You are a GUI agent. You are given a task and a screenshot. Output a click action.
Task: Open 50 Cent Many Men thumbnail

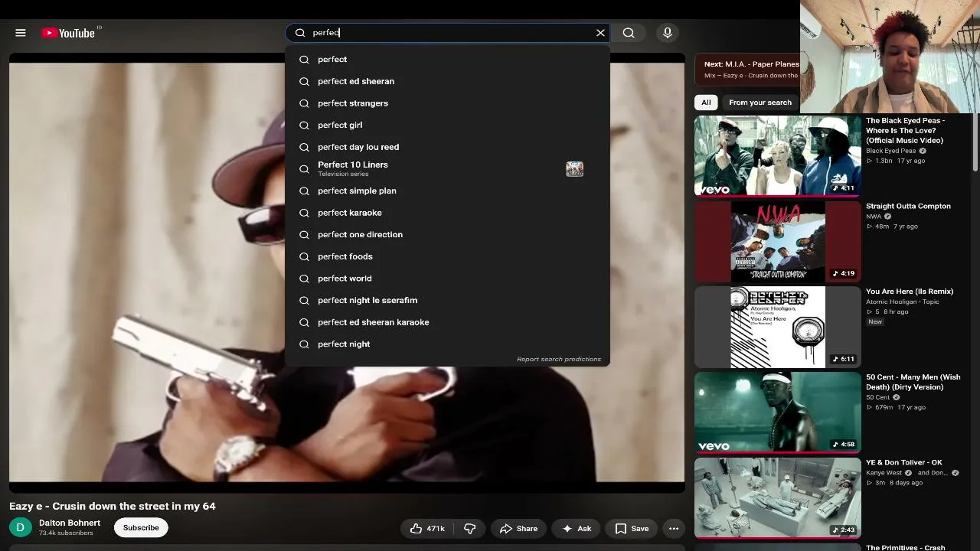tap(777, 412)
